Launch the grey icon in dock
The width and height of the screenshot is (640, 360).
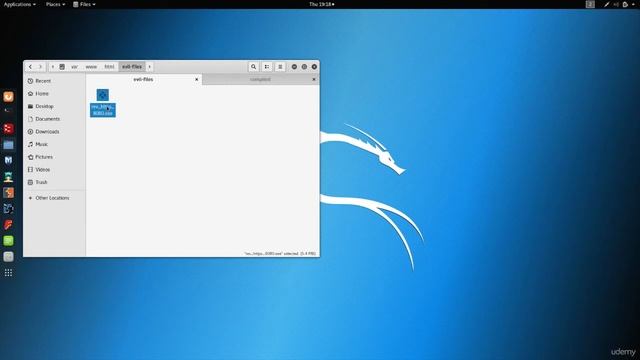[x=8, y=257]
